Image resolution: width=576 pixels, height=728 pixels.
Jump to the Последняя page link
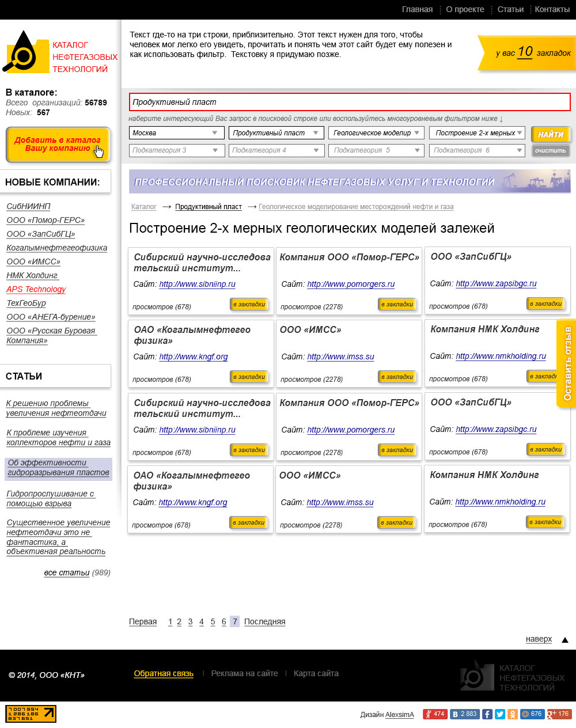coord(265,621)
